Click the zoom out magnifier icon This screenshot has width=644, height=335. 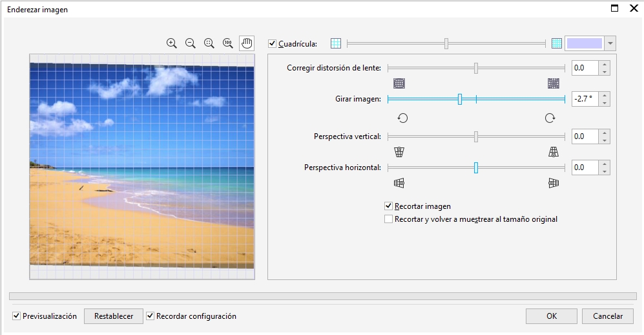(x=190, y=43)
